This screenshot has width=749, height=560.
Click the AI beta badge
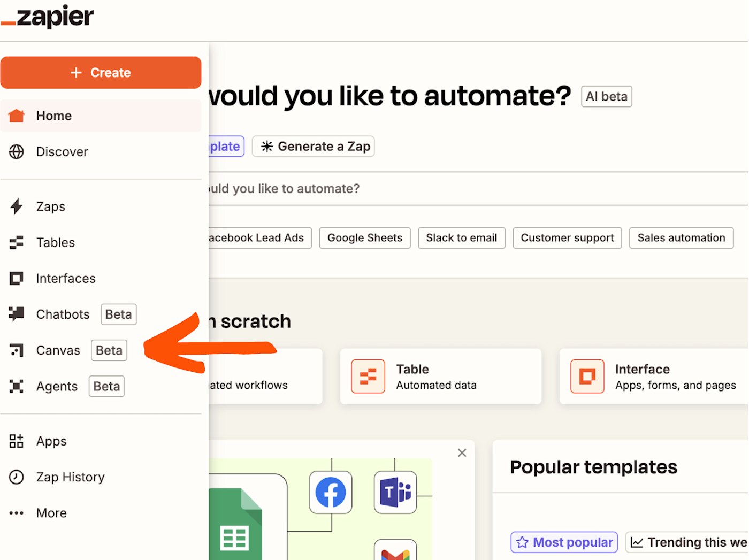click(607, 96)
